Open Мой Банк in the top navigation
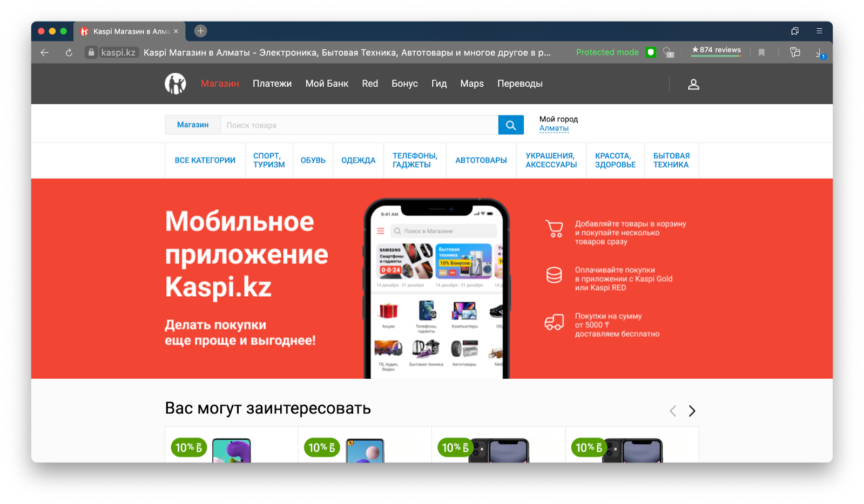Viewport: 864px width, 504px height. pyautogui.click(x=327, y=84)
